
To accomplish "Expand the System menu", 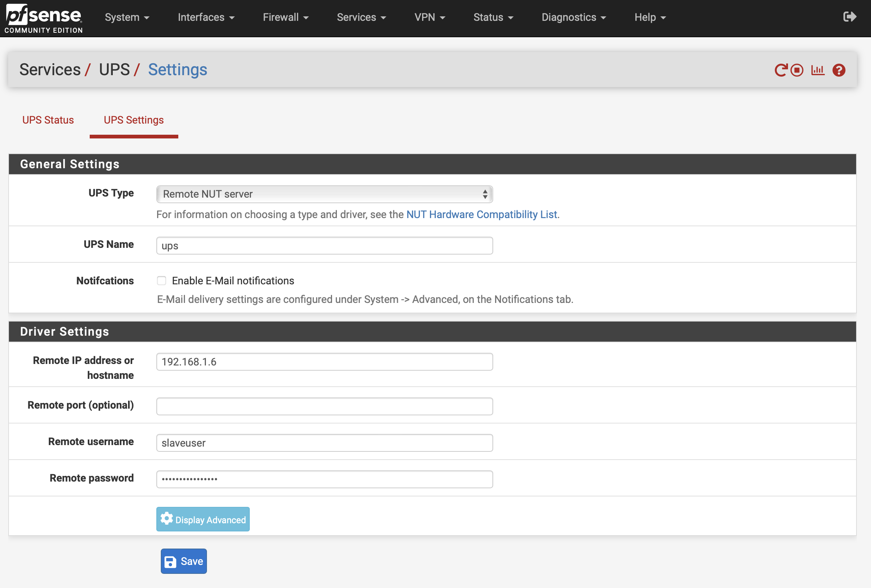I will (x=127, y=17).
